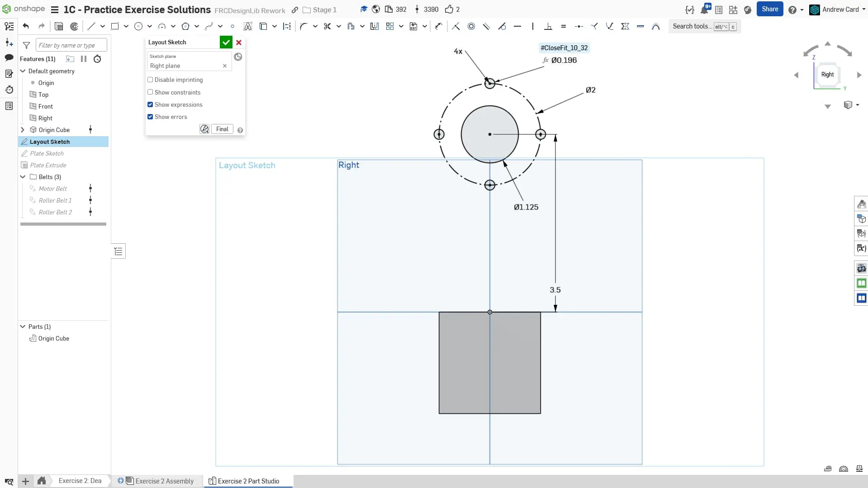This screenshot has height=488, width=868.
Task: Check the Show constraints option
Action: pyautogui.click(x=150, y=92)
